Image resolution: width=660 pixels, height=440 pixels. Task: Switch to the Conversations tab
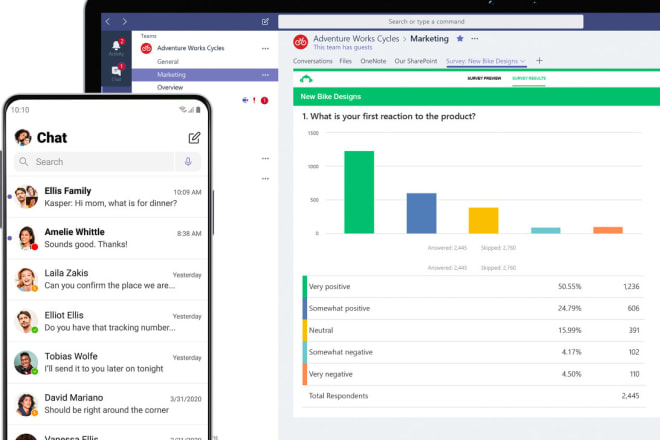[x=313, y=61]
